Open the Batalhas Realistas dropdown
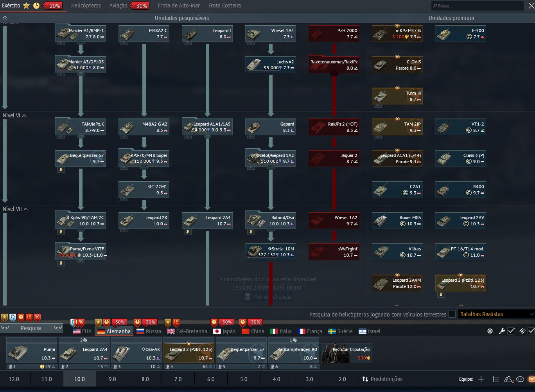535x392 pixels. coord(496,314)
